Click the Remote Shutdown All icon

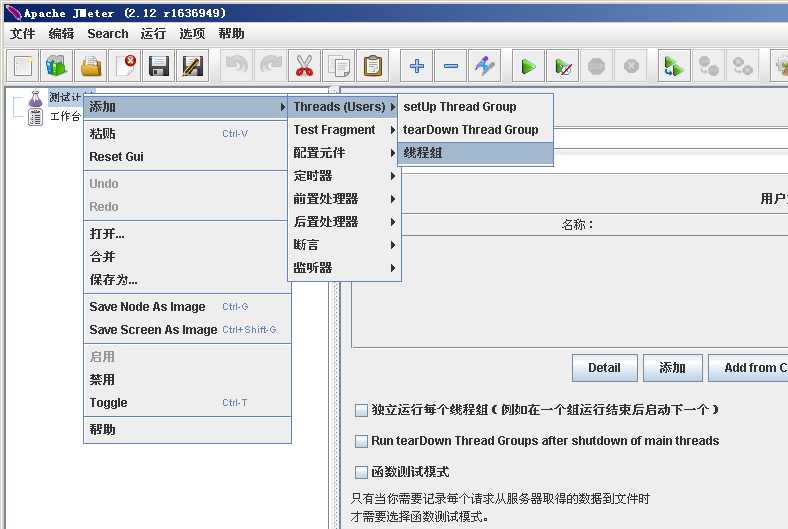click(x=742, y=66)
